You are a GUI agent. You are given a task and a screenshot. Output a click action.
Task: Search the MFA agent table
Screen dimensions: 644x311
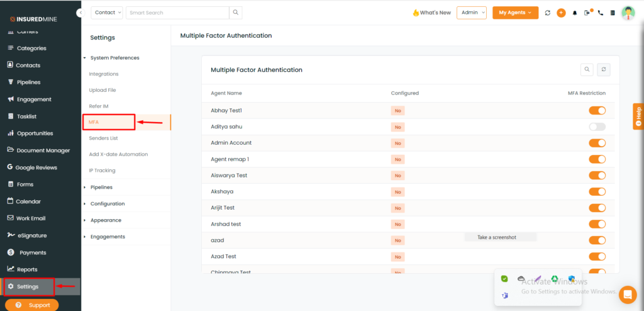click(587, 69)
